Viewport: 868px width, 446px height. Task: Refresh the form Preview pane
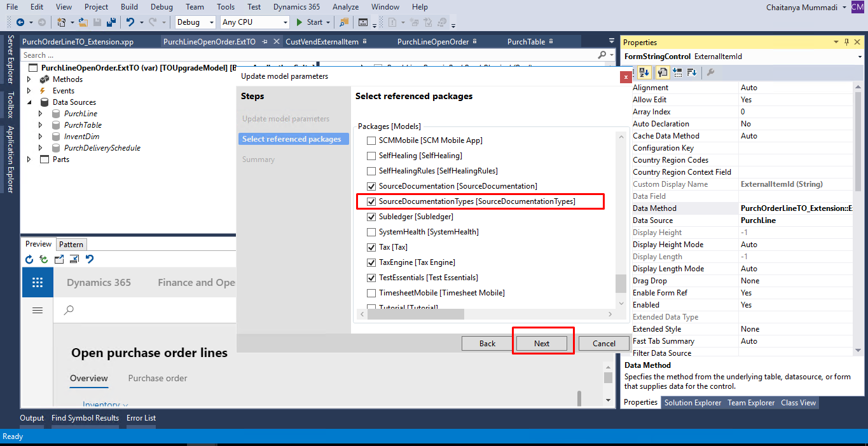coord(29,259)
